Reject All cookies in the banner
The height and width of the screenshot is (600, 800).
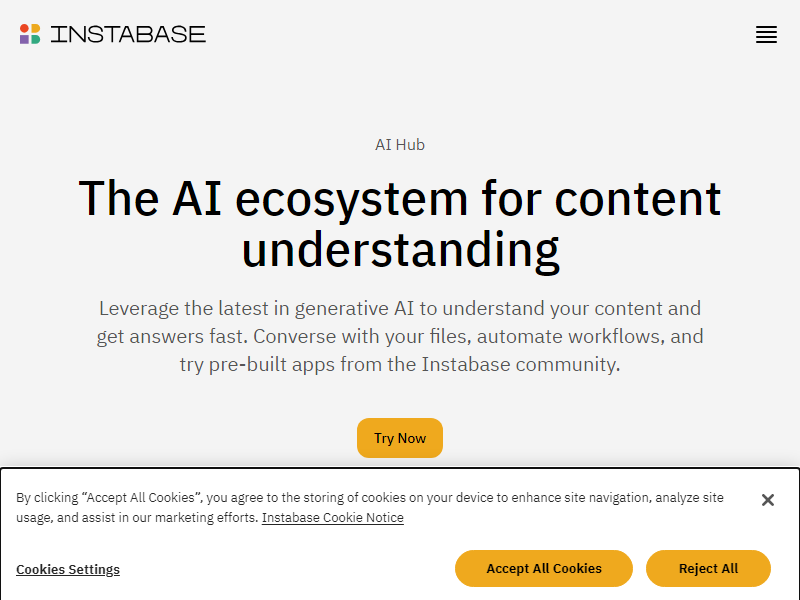(708, 568)
